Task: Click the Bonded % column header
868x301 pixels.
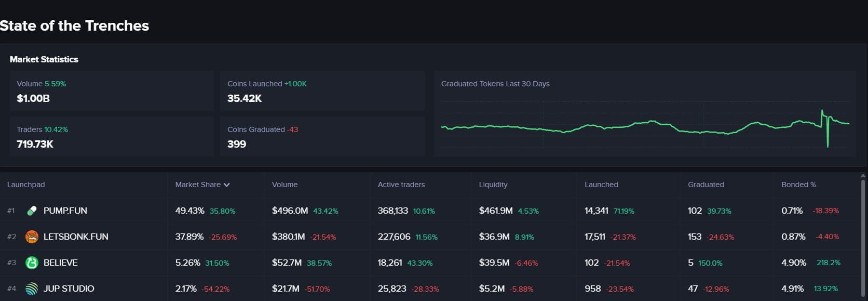Action: (x=798, y=185)
